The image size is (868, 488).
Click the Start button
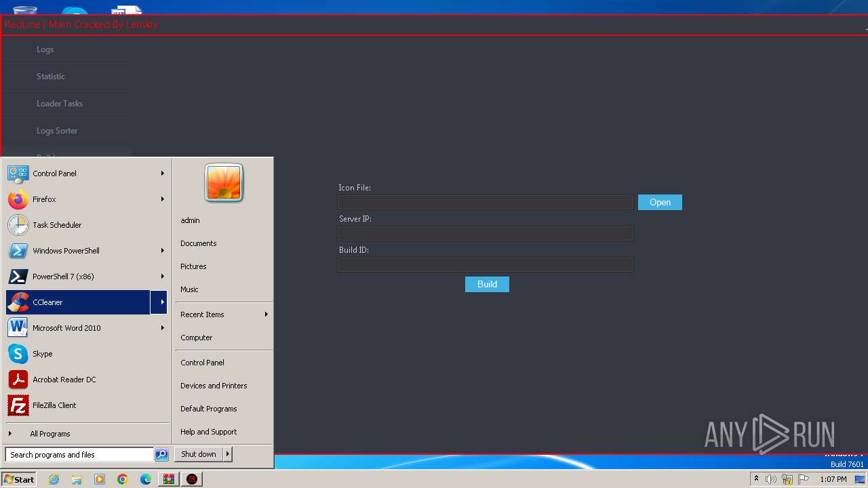pyautogui.click(x=19, y=479)
